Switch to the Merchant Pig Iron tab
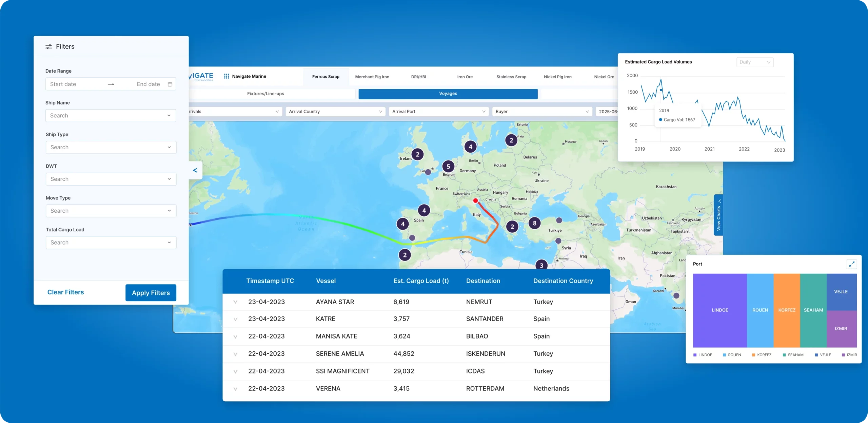Screen dimensions: 868x423 [372, 77]
